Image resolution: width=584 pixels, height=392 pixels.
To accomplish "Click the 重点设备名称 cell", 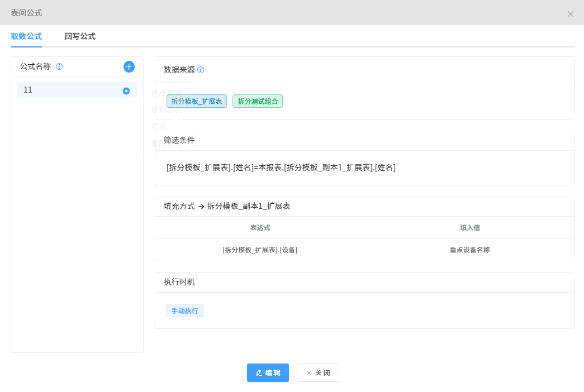I will 469,250.
